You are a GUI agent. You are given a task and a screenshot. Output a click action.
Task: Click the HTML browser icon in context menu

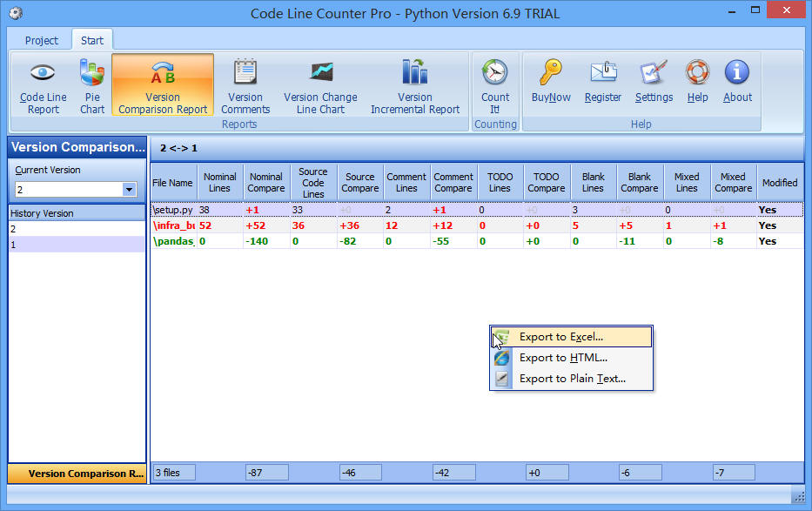pos(501,358)
